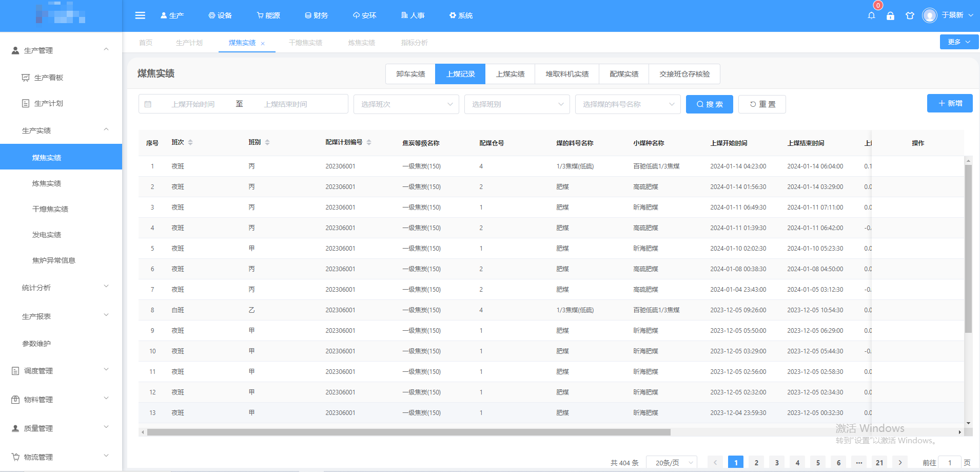Screen dimensions: 980x472
Task: Open the 20条/页 page size dropdown
Action: click(672, 462)
